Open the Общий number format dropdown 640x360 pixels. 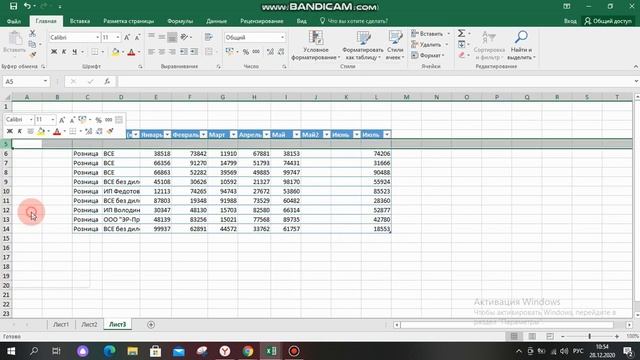point(282,38)
